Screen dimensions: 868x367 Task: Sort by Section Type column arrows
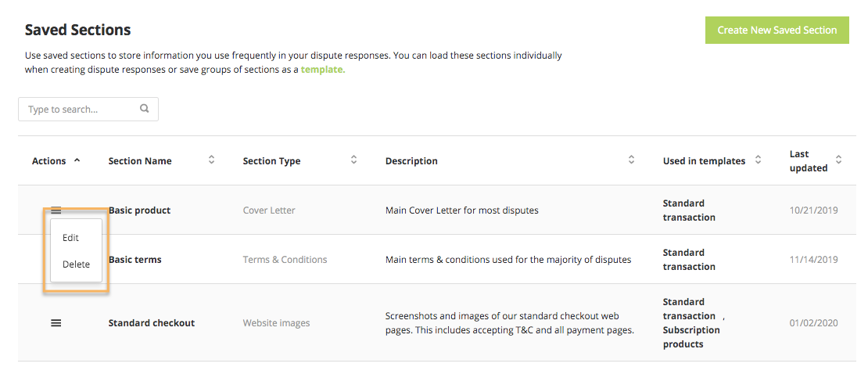(x=353, y=160)
